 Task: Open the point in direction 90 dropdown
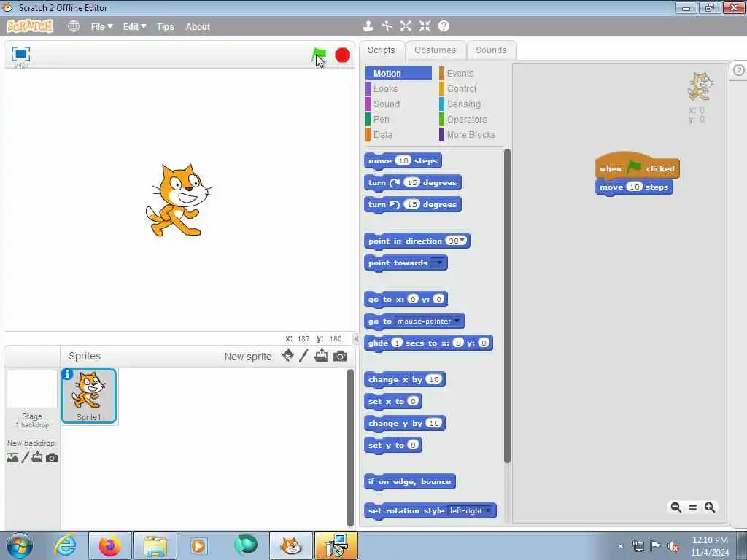(462, 241)
